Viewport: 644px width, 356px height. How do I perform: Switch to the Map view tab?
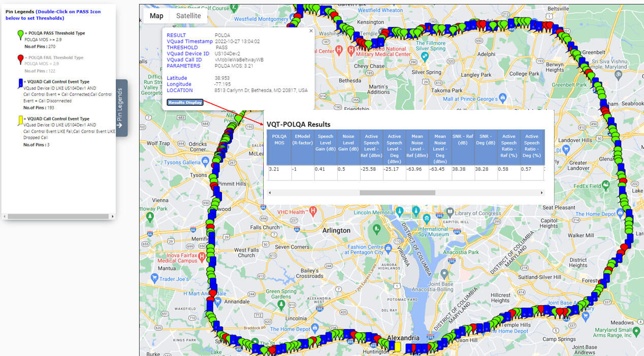[x=156, y=16]
